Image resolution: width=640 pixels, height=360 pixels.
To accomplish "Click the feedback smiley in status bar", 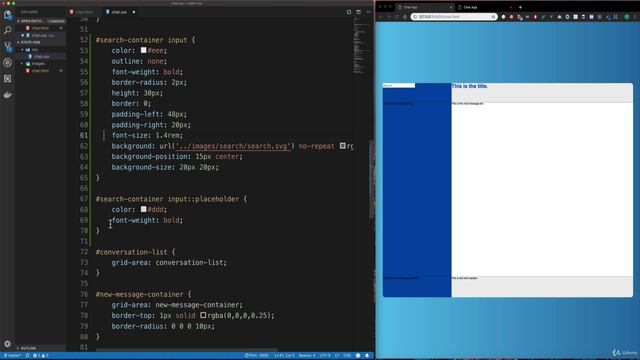I will (358, 356).
